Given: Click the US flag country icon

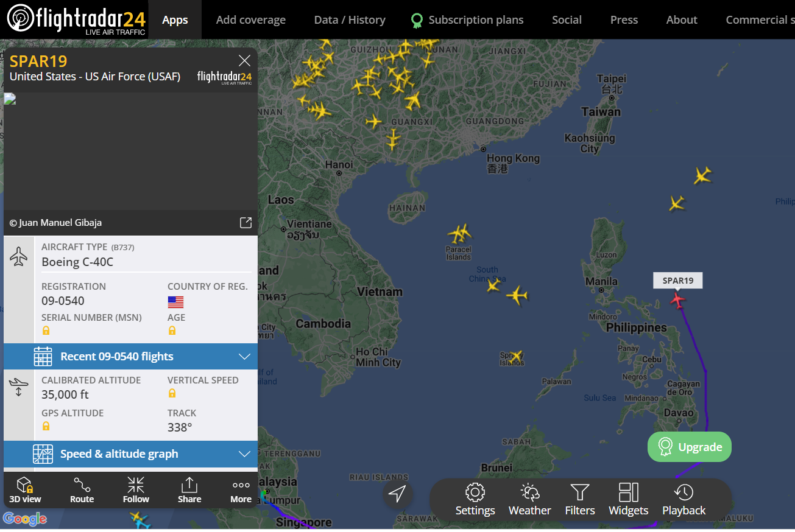Looking at the screenshot, I should coord(175,302).
